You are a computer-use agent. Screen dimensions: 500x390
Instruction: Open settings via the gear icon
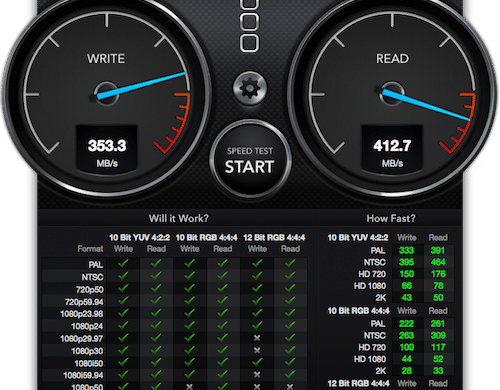(250, 88)
